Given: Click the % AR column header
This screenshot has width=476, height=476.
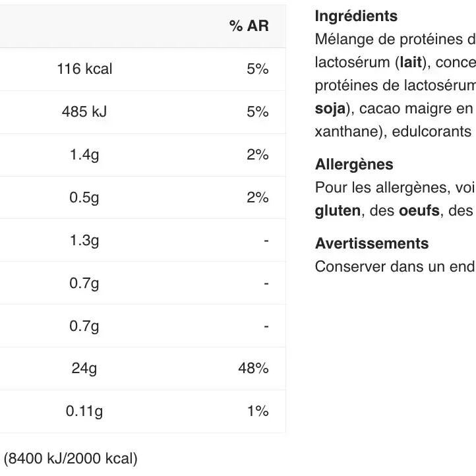Looking at the screenshot, I should 249,26.
